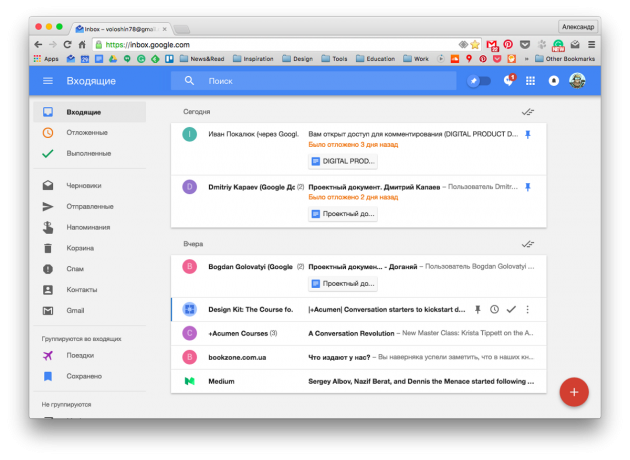Open Отправленные sent folder
630x460 pixels.
pyautogui.click(x=90, y=206)
